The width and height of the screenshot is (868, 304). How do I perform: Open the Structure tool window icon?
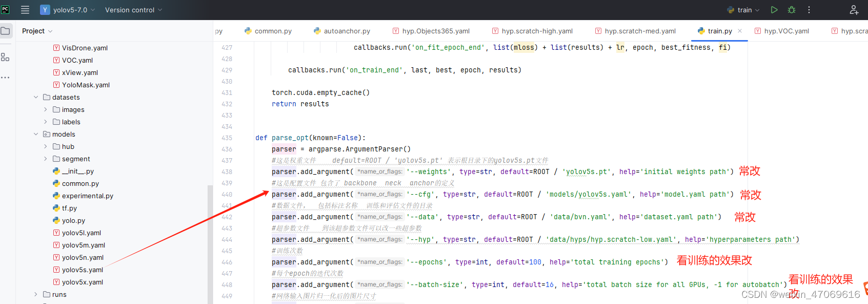5,57
